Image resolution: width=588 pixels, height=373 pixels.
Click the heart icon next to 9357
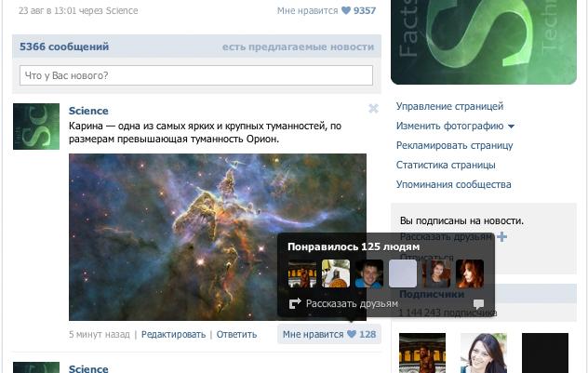click(x=346, y=10)
